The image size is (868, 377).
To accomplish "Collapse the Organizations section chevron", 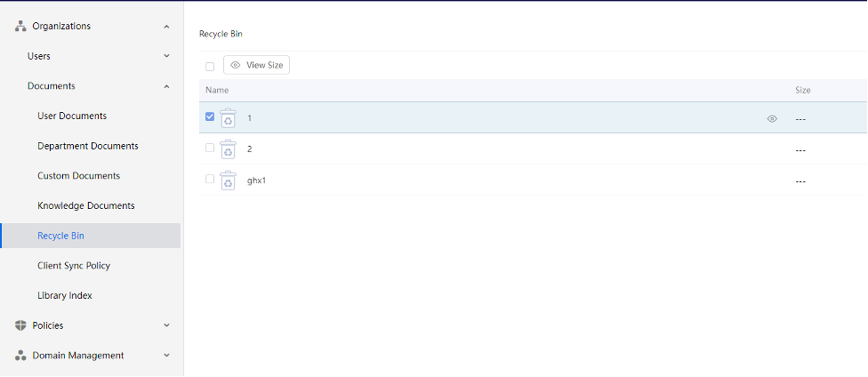I will point(166,26).
